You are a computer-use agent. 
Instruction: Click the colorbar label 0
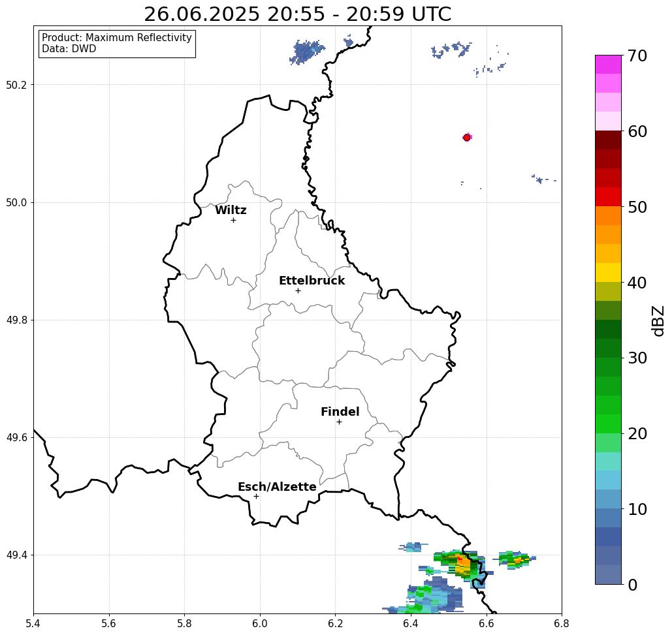633,585
